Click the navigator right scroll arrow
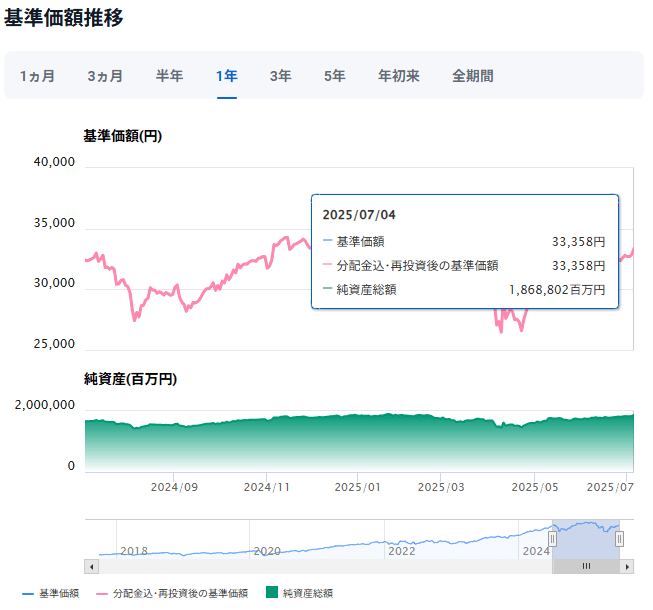Image resolution: width=653 pixels, height=610 pixels. tap(627, 567)
